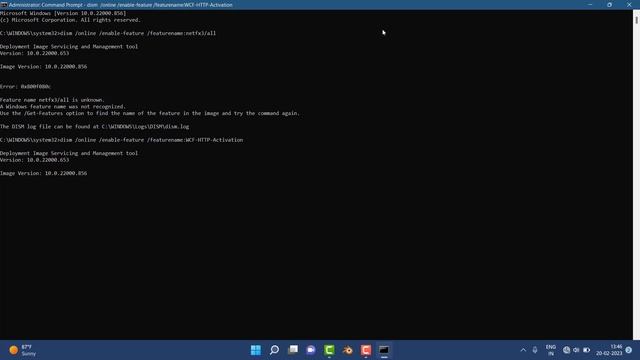
Task: Open the volume tray icon
Action: click(576, 350)
